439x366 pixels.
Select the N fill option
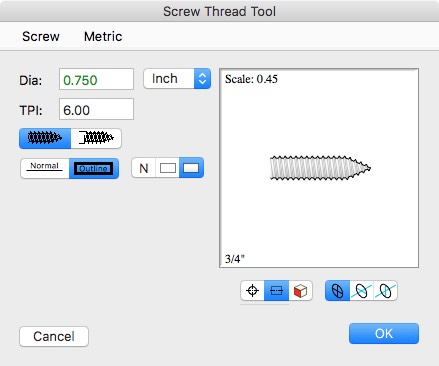(144, 168)
